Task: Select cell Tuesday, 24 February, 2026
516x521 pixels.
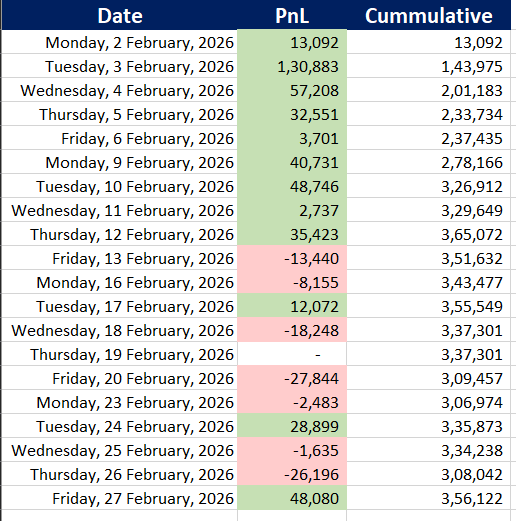Action: tap(120, 426)
